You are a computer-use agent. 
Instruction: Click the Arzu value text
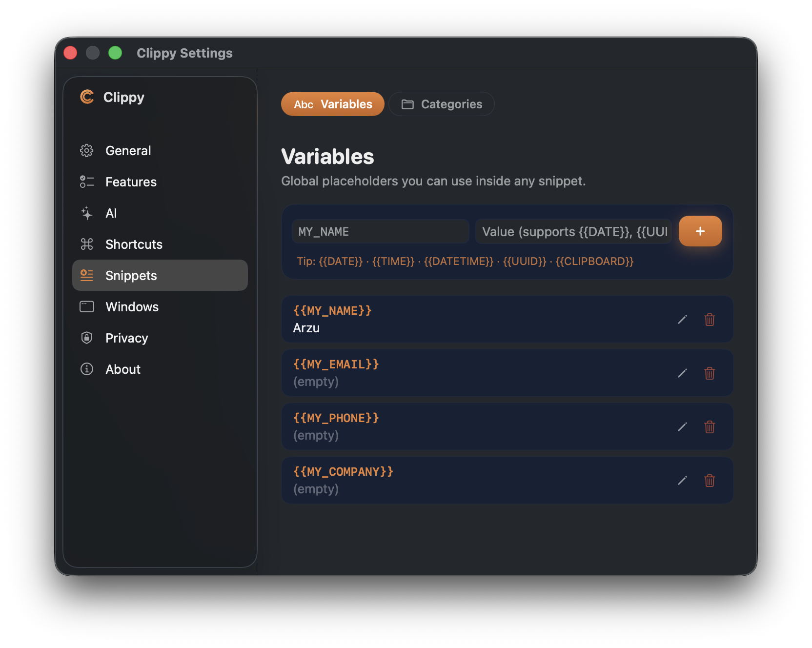coord(306,328)
